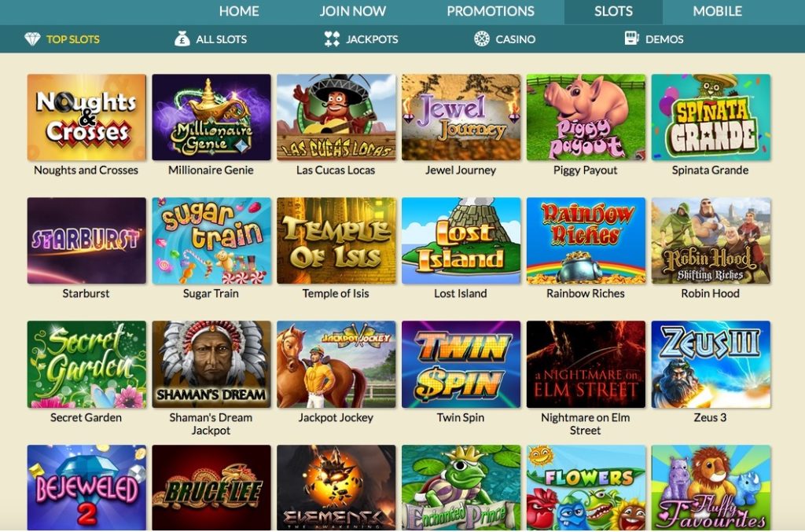Open the Piggy Payout game image

coord(586,117)
